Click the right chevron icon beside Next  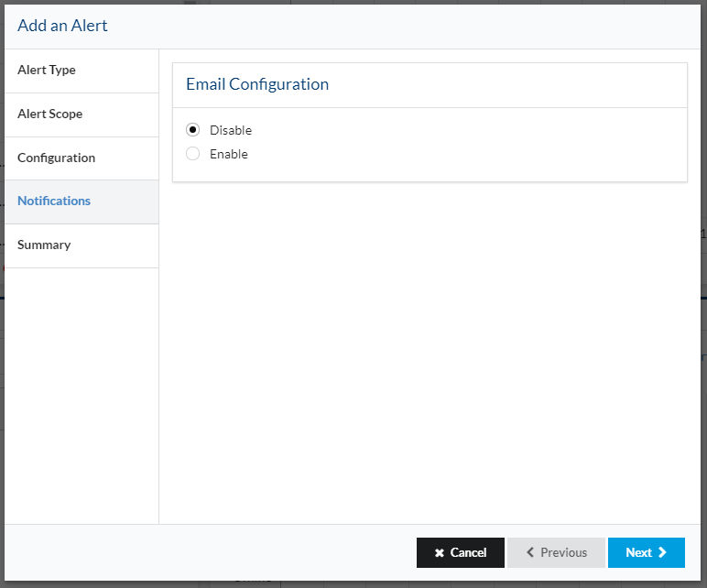662,552
